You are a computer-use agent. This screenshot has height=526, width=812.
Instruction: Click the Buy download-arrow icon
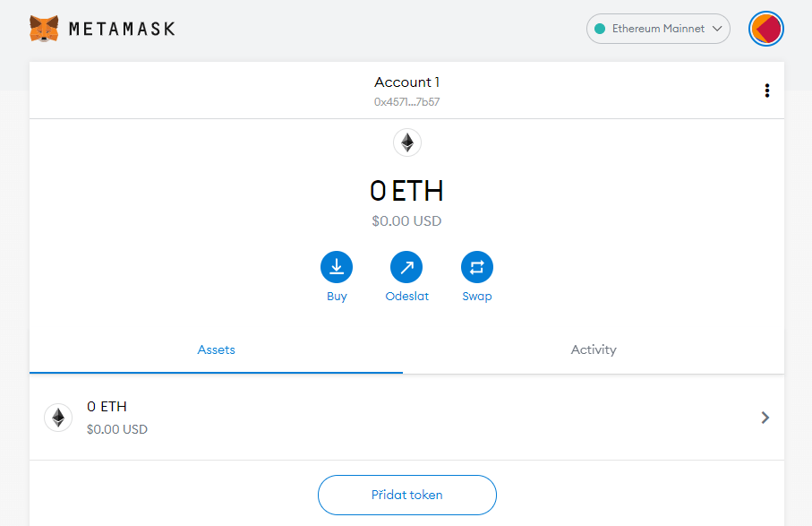click(x=337, y=267)
